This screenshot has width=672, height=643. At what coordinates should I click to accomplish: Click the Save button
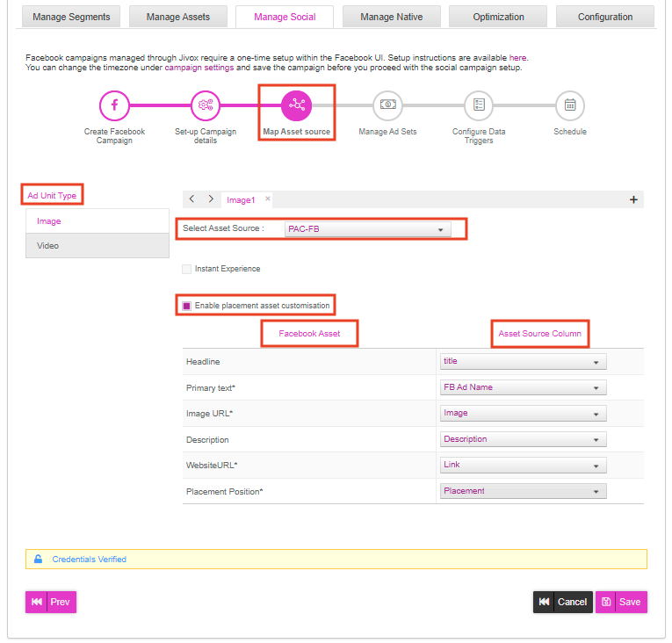coord(621,602)
